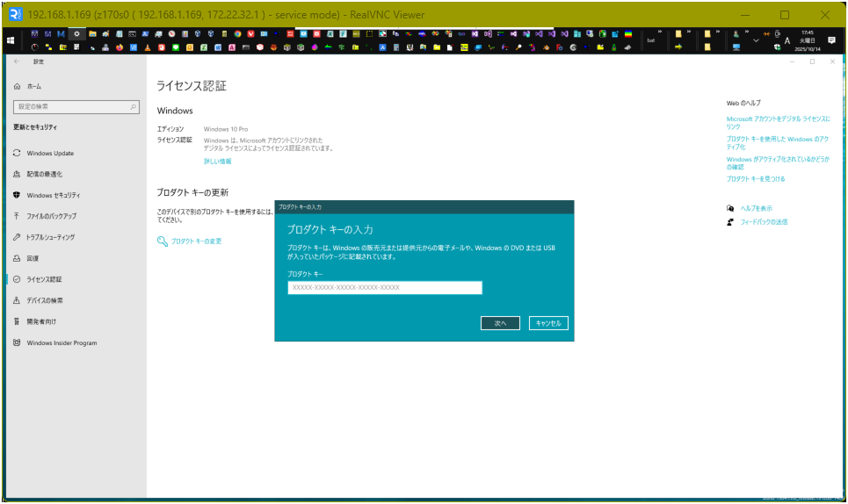
Task: Expand the bat toolbar overflow chevron
Action: tap(660, 32)
